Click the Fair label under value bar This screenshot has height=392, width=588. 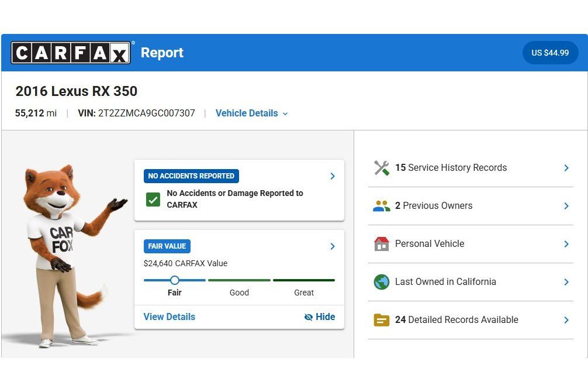tap(174, 293)
